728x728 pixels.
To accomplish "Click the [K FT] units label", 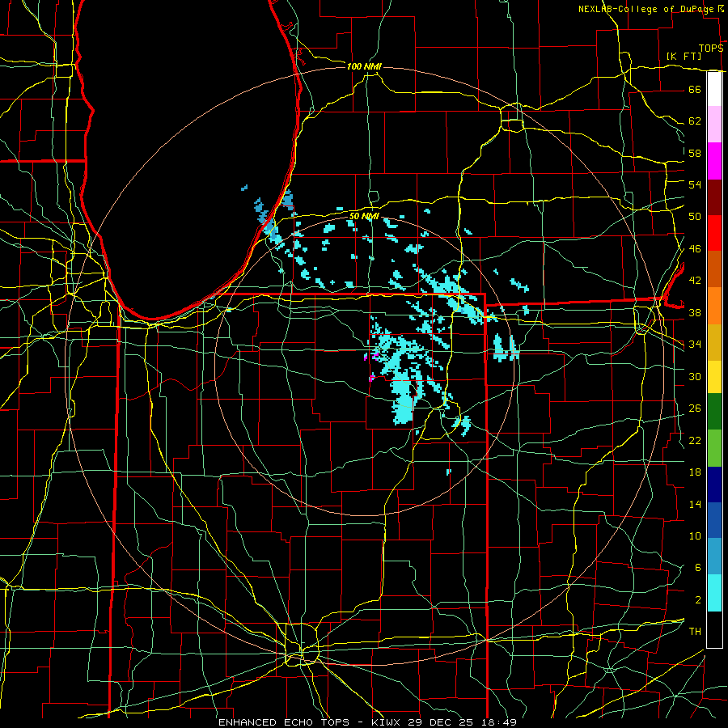I will coord(684,56).
